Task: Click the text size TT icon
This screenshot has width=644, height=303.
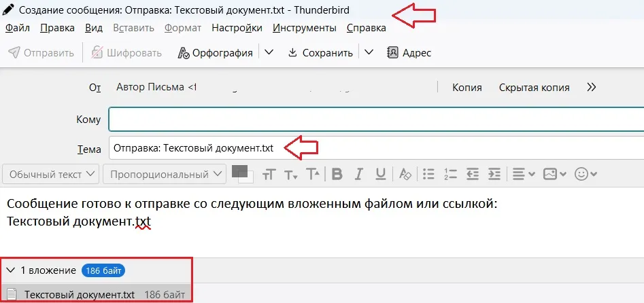Action: point(269,175)
